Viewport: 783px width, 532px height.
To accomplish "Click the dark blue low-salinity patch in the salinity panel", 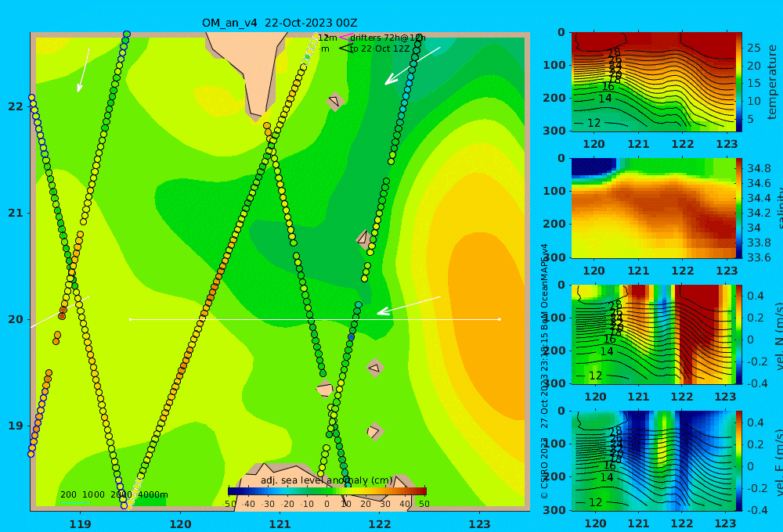I will pyautogui.click(x=594, y=167).
